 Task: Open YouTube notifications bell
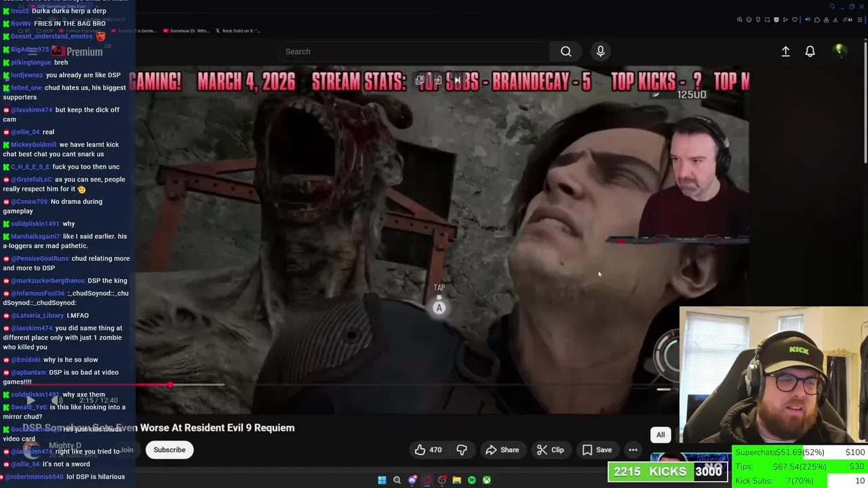pos(810,52)
